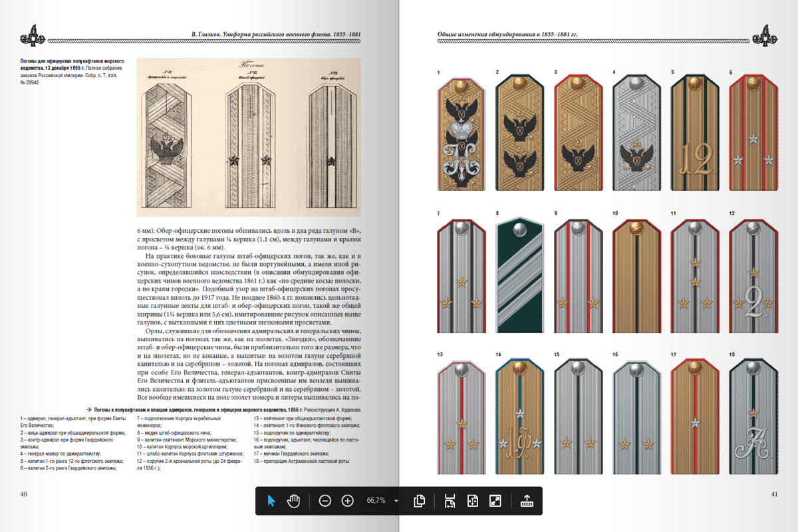798x532 pixels.
Task: Activate the hand pan tool
Action: 294,501
